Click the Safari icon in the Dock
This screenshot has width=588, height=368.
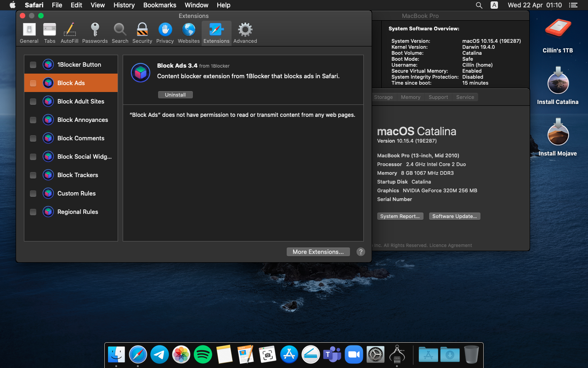[x=138, y=355]
